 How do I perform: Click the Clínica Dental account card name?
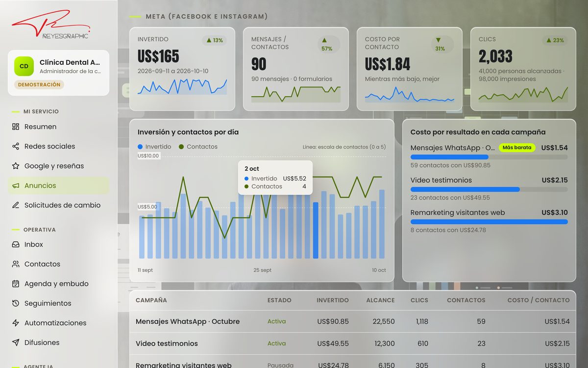click(70, 62)
